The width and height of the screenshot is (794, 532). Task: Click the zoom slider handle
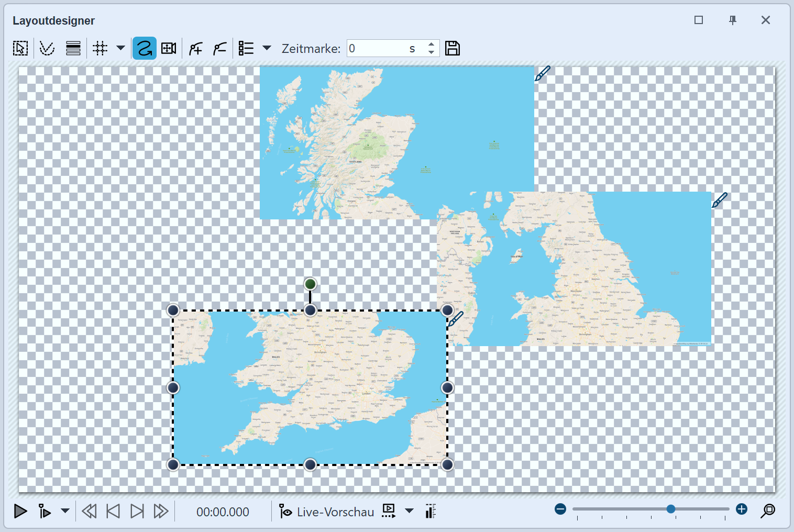click(670, 509)
